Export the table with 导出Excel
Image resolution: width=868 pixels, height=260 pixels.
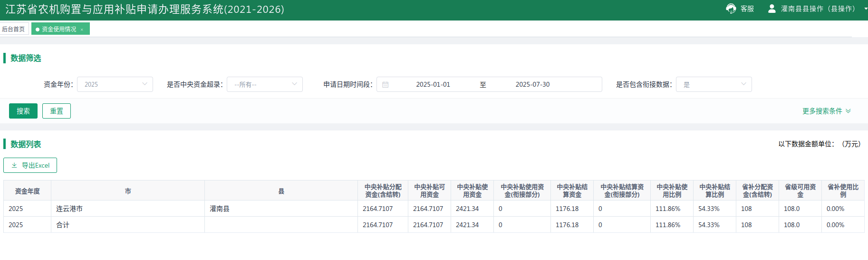pos(30,165)
